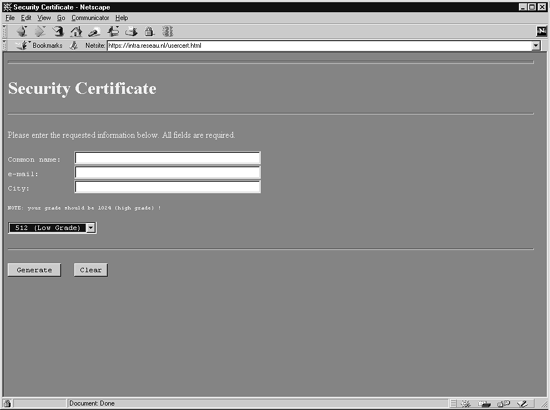550x410 pixels.
Task: Open the Search toolbar icon
Action: click(94, 32)
